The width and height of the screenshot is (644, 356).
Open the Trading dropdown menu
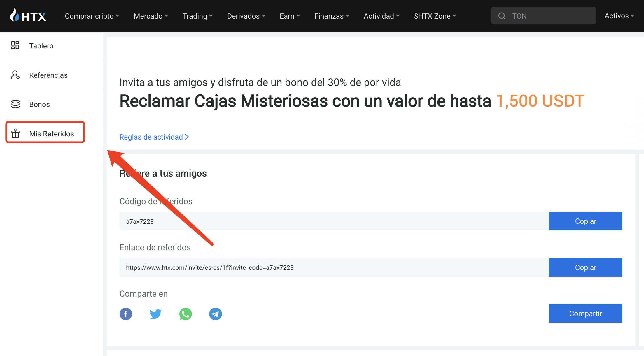[x=197, y=16]
